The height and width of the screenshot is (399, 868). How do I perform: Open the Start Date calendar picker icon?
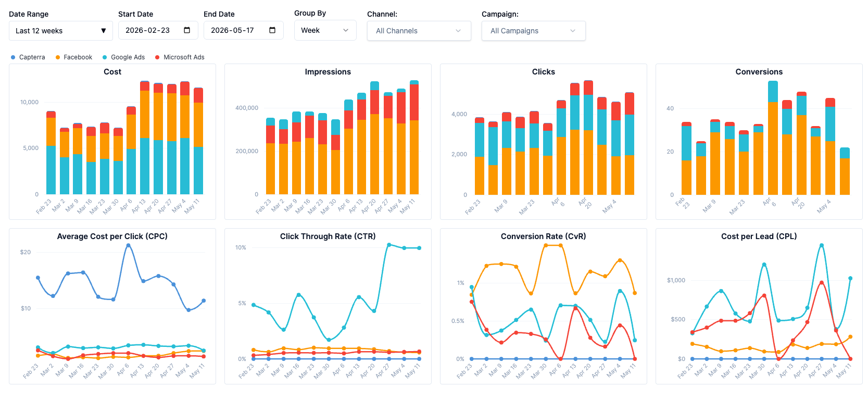(x=187, y=30)
